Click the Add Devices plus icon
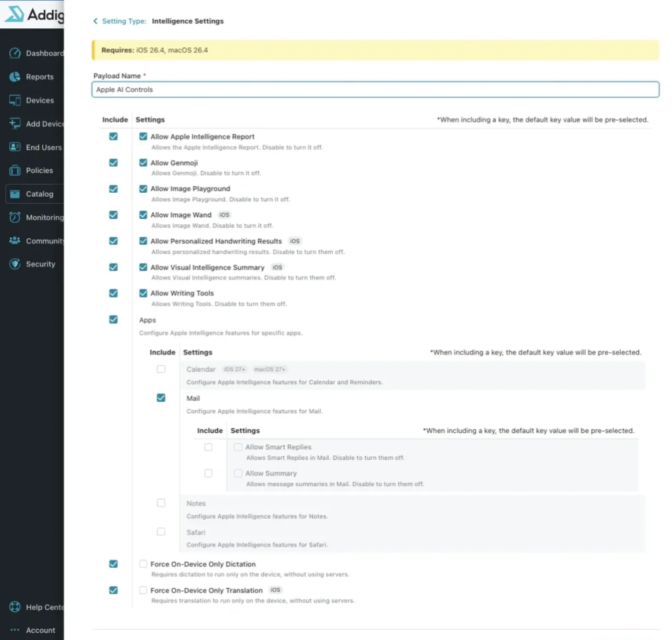Image resolution: width=672 pixels, height=640 pixels. point(15,123)
